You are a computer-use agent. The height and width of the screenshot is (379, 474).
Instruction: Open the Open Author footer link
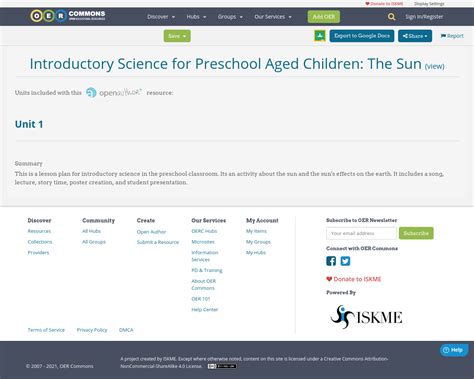coord(151,232)
